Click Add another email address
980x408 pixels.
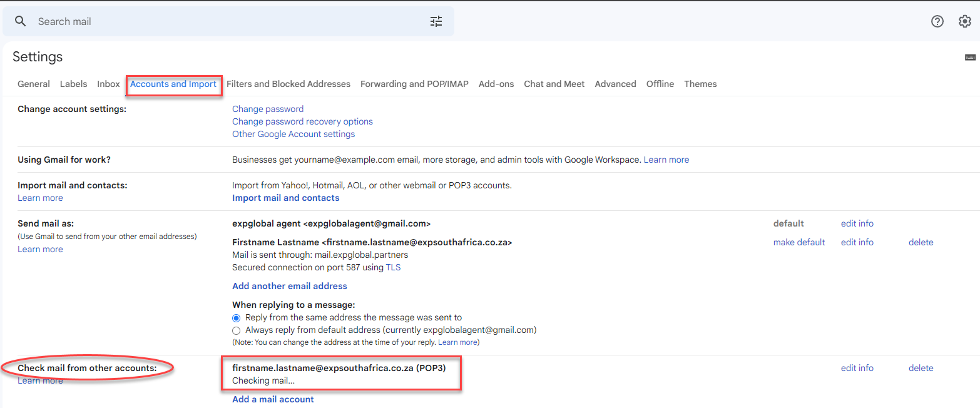[289, 286]
